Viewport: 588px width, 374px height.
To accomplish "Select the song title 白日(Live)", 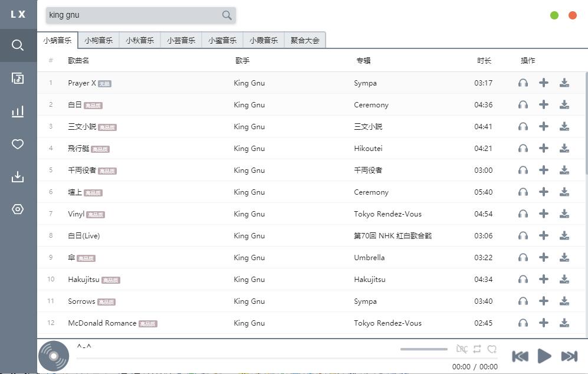I will click(84, 236).
